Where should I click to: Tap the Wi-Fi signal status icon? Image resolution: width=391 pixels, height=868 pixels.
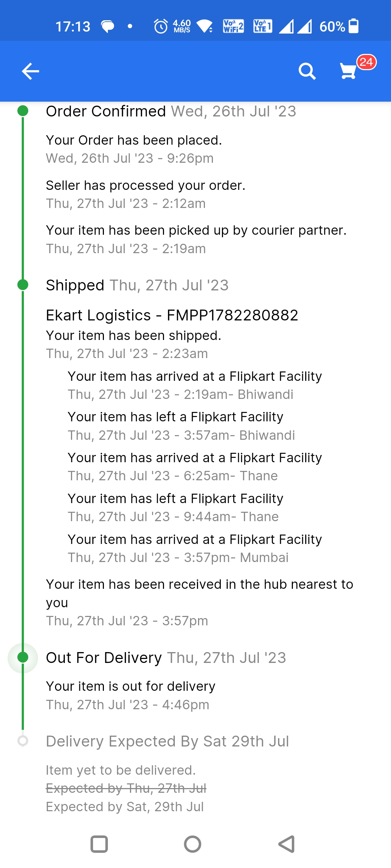tap(205, 26)
